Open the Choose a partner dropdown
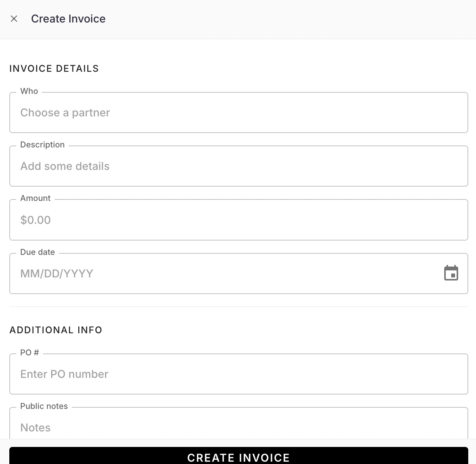The image size is (476, 464). pyautogui.click(x=238, y=113)
